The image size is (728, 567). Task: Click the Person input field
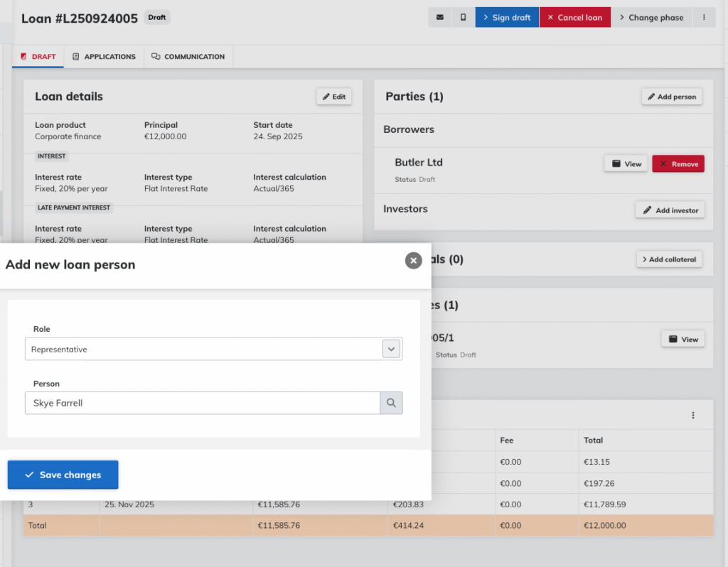tap(203, 403)
